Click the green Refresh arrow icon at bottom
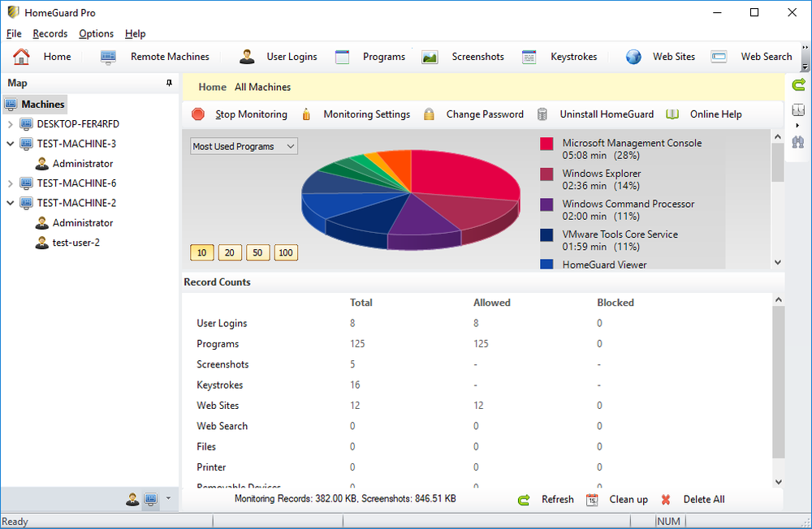This screenshot has height=529, width=812. coord(524,500)
